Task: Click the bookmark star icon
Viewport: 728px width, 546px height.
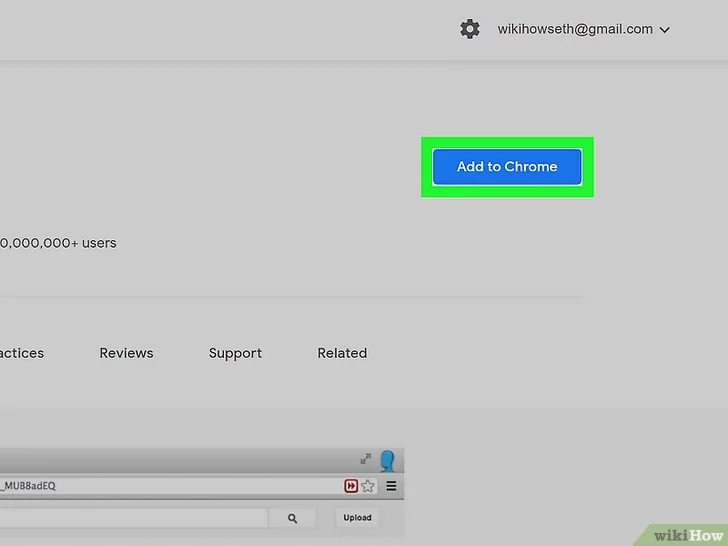Action: pyautogui.click(x=367, y=486)
